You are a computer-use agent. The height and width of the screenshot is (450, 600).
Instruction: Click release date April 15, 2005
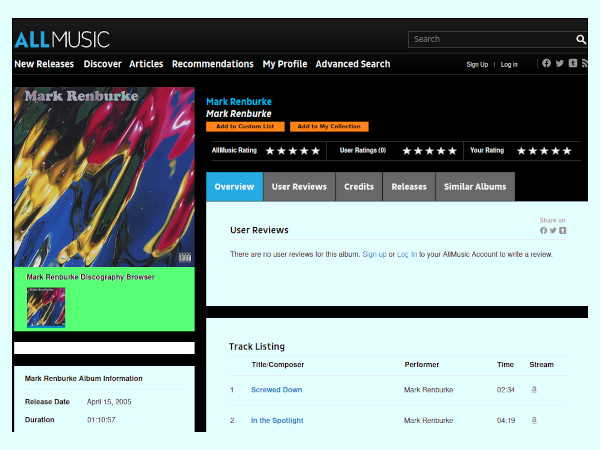[109, 402]
